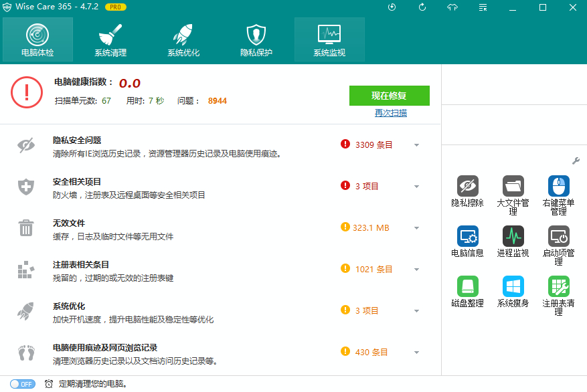Open the 电脑信息 tool

tap(468, 241)
